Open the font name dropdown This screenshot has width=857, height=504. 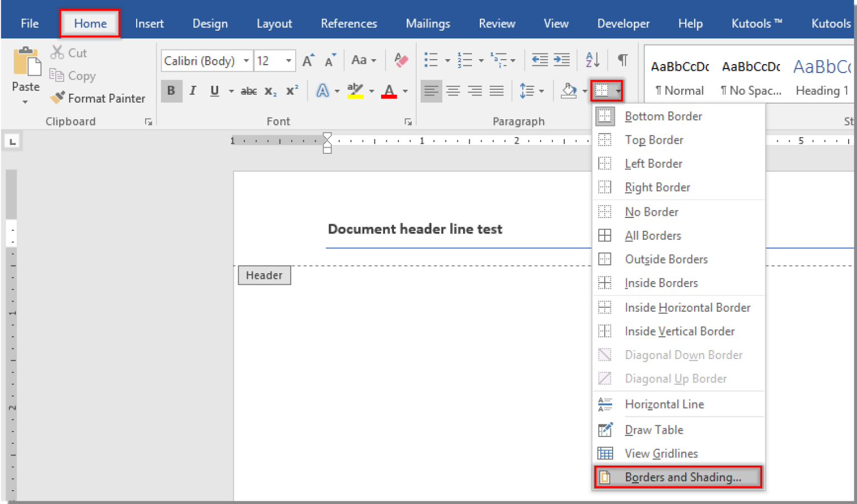click(247, 61)
